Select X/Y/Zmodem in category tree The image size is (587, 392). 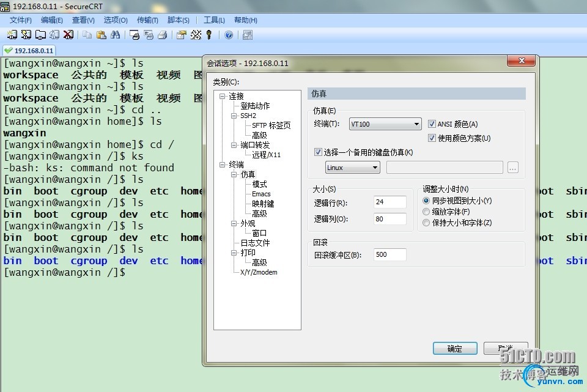tap(259, 272)
